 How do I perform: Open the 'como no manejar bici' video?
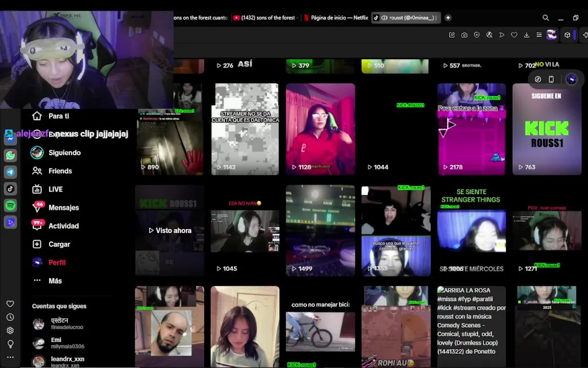tap(321, 327)
